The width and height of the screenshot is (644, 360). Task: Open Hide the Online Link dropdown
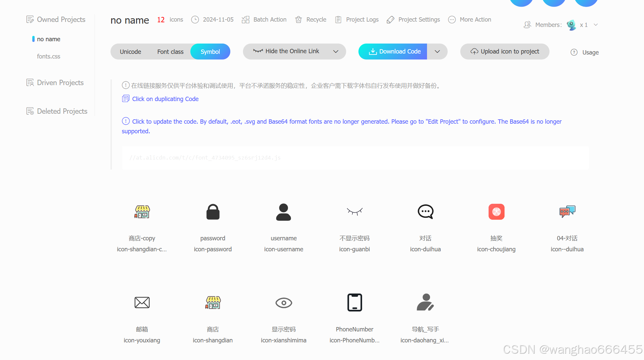(294, 52)
